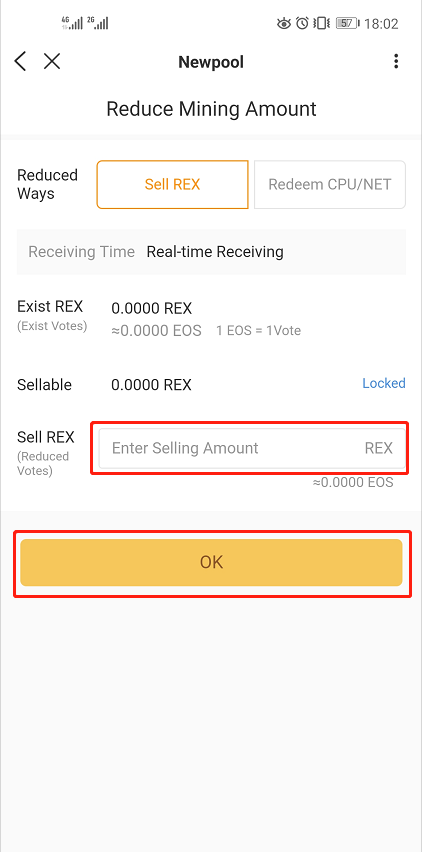The width and height of the screenshot is (422, 852).
Task: Confirm with the OK button
Action: 211,562
